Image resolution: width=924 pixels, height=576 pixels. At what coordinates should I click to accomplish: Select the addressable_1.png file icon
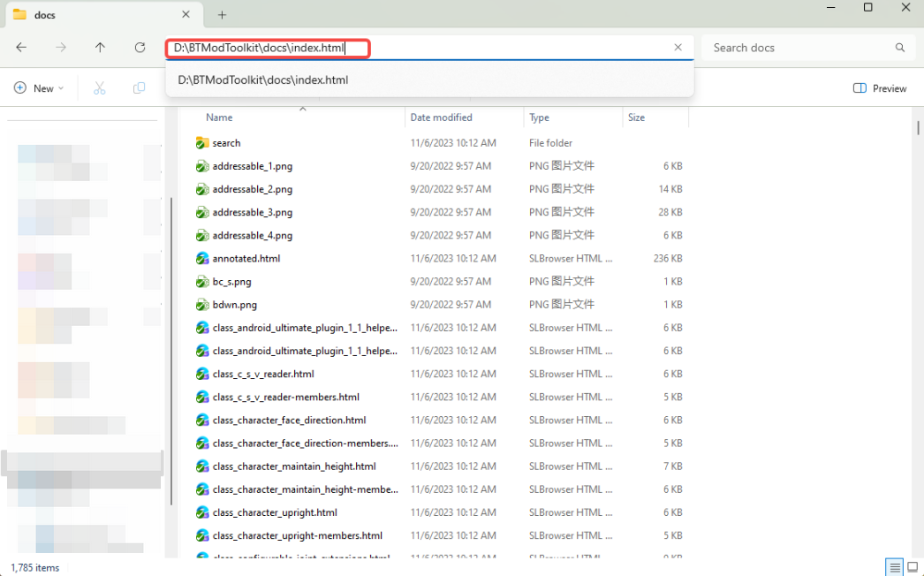point(202,166)
